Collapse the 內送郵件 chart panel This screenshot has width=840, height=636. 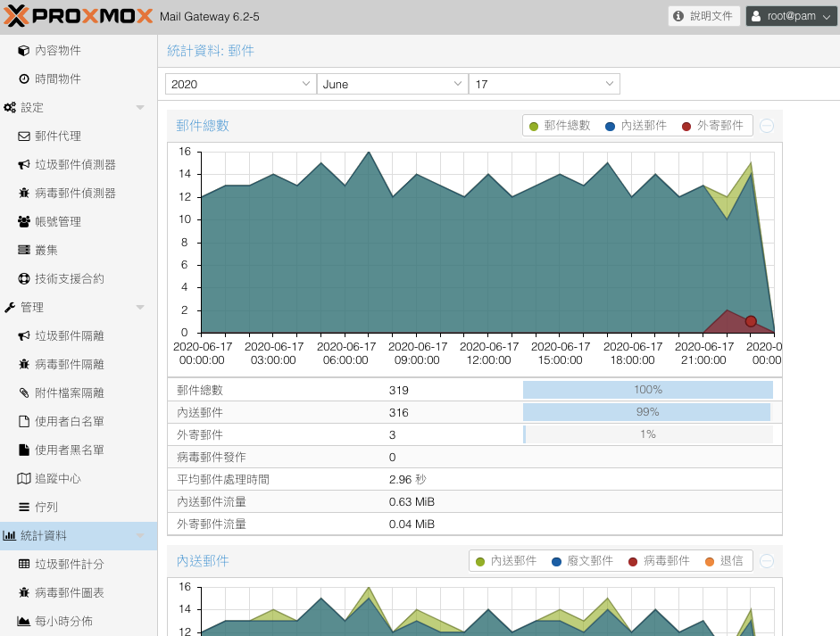[x=767, y=561]
